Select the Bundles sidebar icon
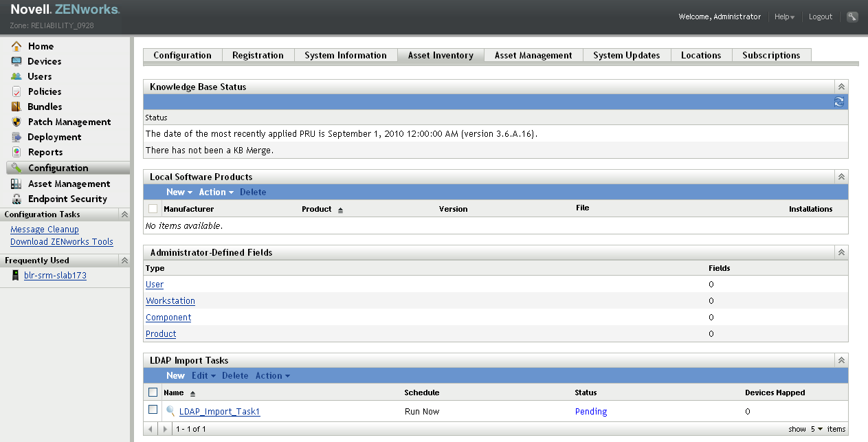This screenshot has height=442, width=868. pos(15,107)
